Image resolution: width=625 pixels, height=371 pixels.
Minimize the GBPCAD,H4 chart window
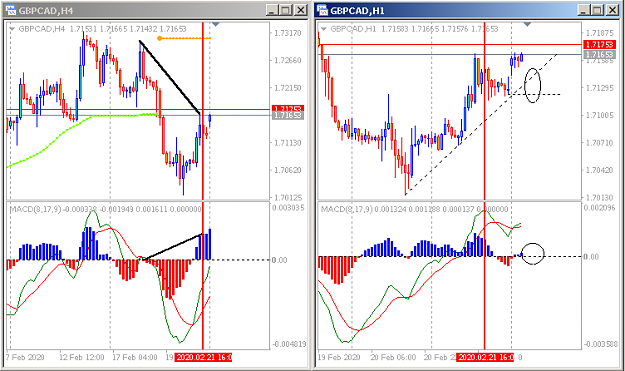coord(272,10)
